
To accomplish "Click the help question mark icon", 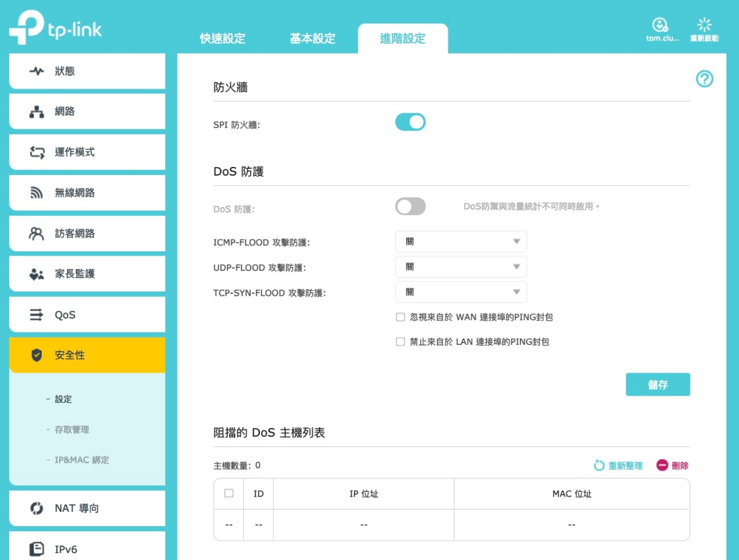I will (x=705, y=79).
